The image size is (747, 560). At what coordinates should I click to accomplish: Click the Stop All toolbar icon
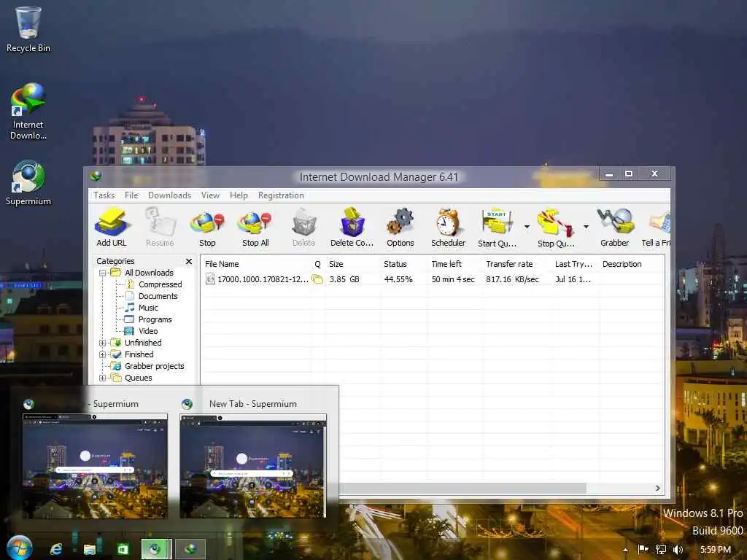[x=255, y=227]
